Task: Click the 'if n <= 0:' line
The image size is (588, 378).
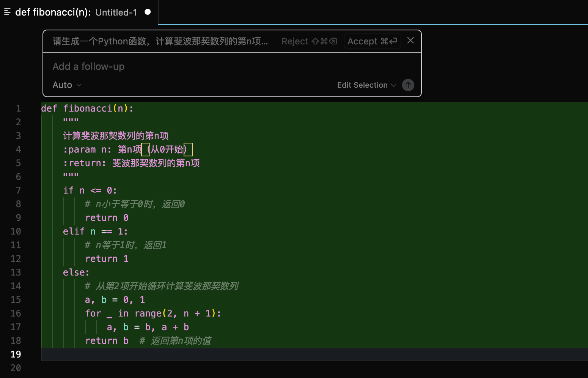Action: (90, 191)
